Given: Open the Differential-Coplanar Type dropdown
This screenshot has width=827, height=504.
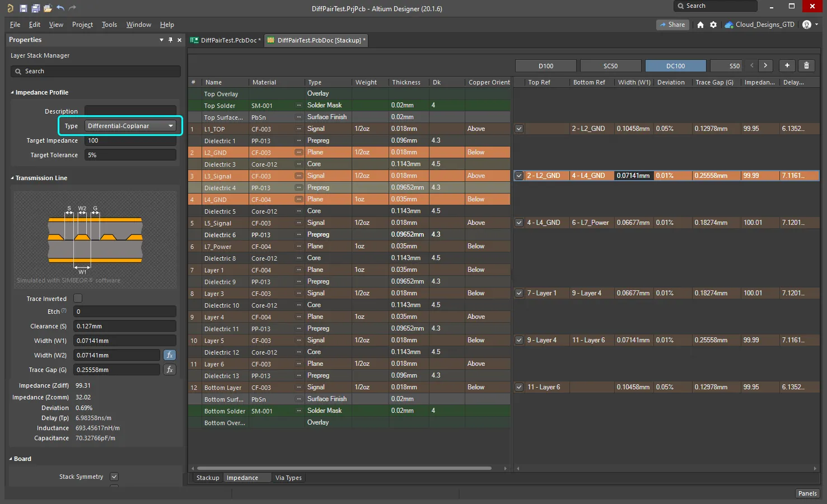Looking at the screenshot, I should (x=130, y=126).
